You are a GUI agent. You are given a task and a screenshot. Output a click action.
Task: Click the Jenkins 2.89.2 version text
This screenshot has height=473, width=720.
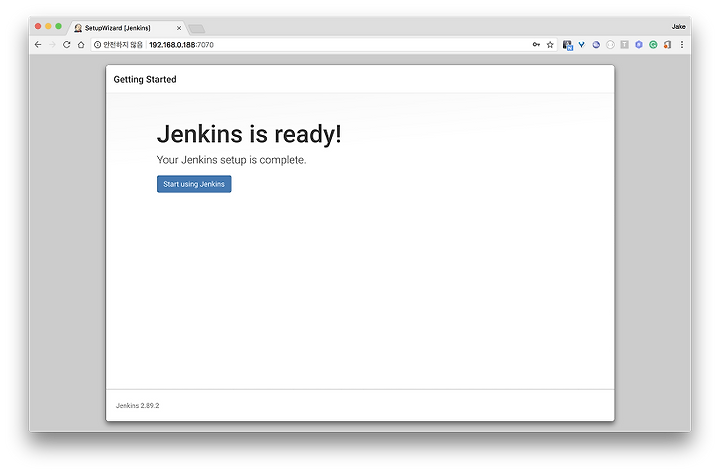click(x=137, y=405)
